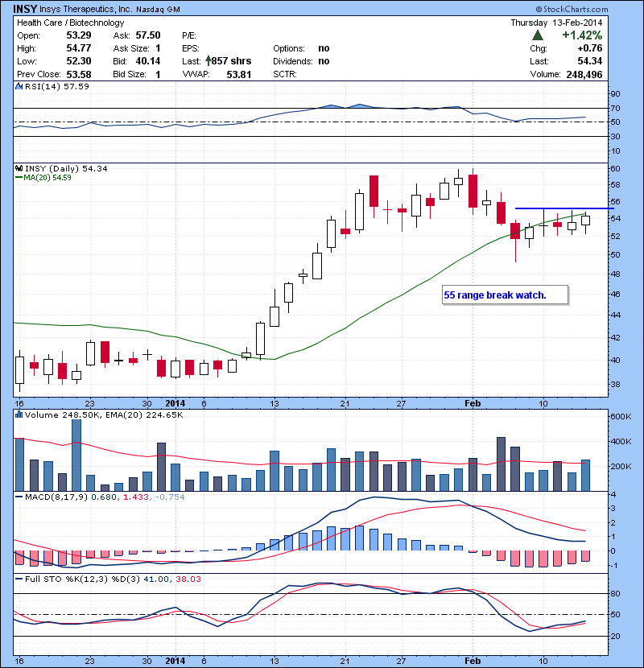The image size is (644, 668).
Task: Click the Open value 53.29
Action: [x=79, y=35]
